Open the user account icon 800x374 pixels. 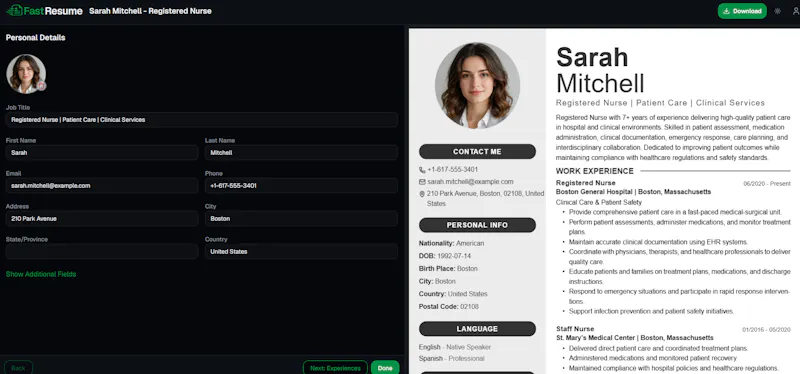[795, 11]
